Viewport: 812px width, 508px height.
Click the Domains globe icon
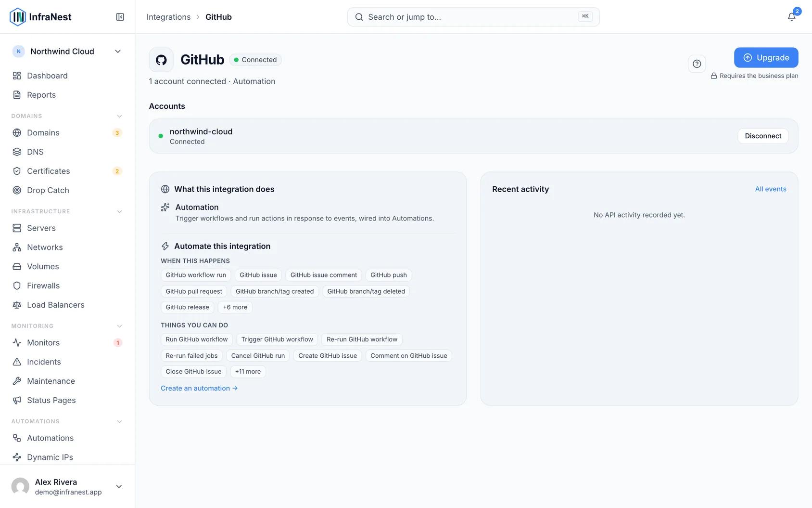[17, 132]
